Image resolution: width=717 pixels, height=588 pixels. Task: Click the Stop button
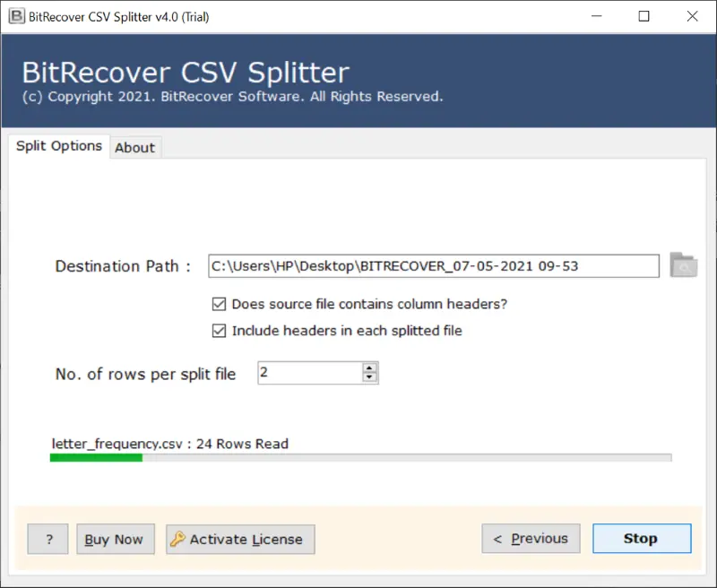(x=642, y=539)
